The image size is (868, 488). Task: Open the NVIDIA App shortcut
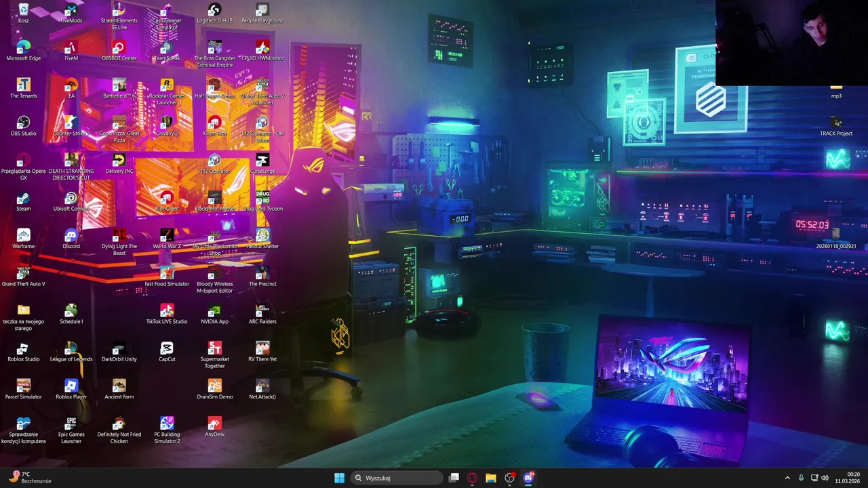[214, 314]
